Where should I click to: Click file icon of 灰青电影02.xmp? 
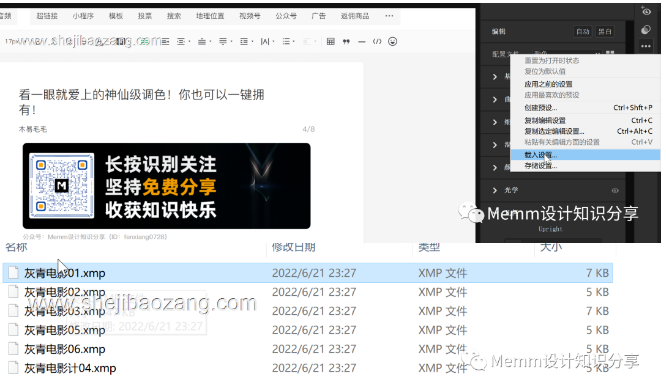13,292
